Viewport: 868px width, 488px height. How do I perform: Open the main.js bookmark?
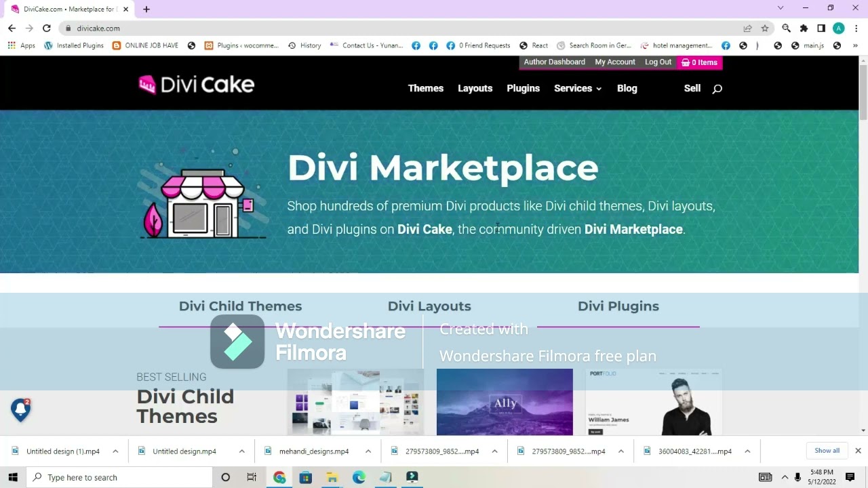click(807, 45)
